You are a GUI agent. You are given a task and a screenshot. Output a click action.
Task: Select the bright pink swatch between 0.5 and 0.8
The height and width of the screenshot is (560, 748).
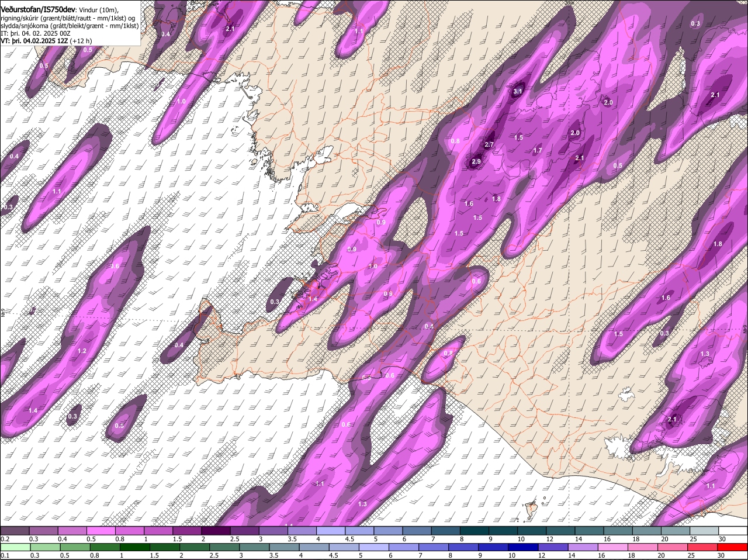[101, 530]
